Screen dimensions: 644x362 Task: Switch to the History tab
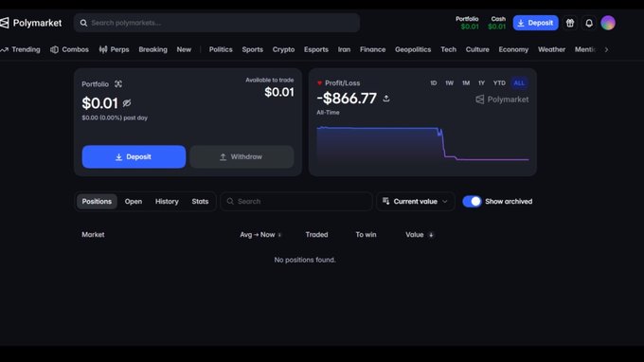(167, 201)
